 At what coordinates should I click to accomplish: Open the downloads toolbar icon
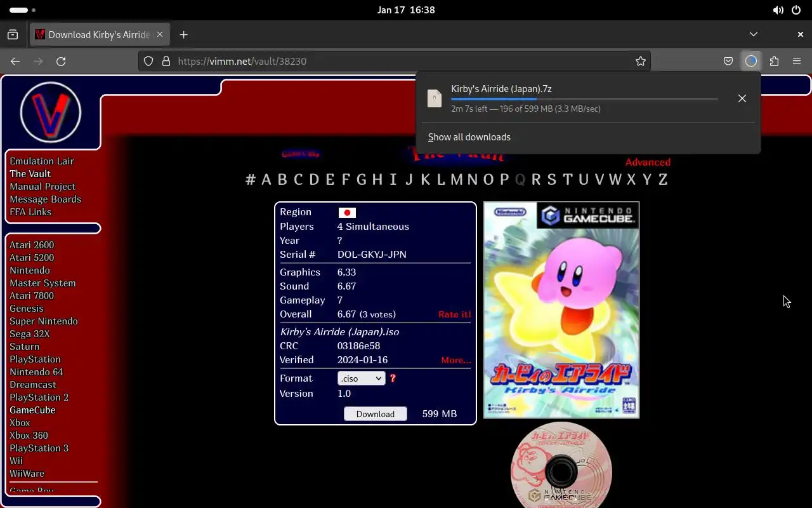coord(751,61)
